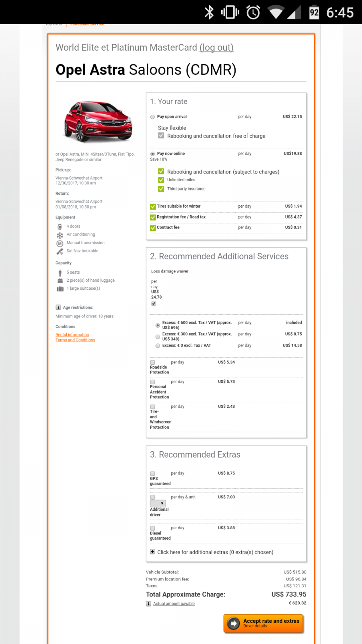Tap the Save 10% label
The image size is (362, 644).
158,159
